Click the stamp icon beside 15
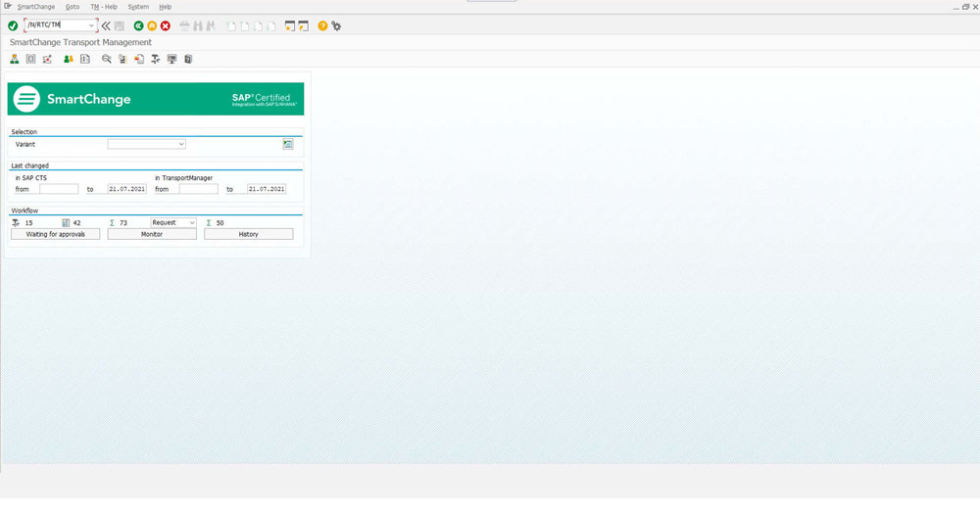The width and height of the screenshot is (980, 515). [16, 223]
